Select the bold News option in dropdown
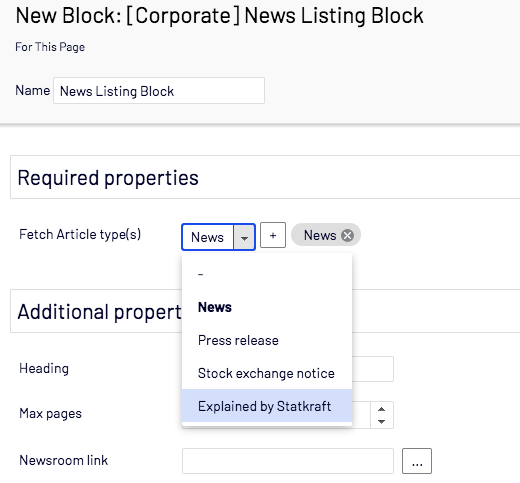520x483 pixels. [x=215, y=307]
